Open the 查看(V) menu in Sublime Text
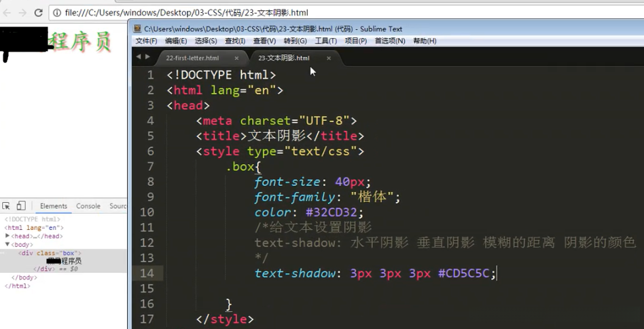This screenshot has width=644, height=329. tap(264, 41)
